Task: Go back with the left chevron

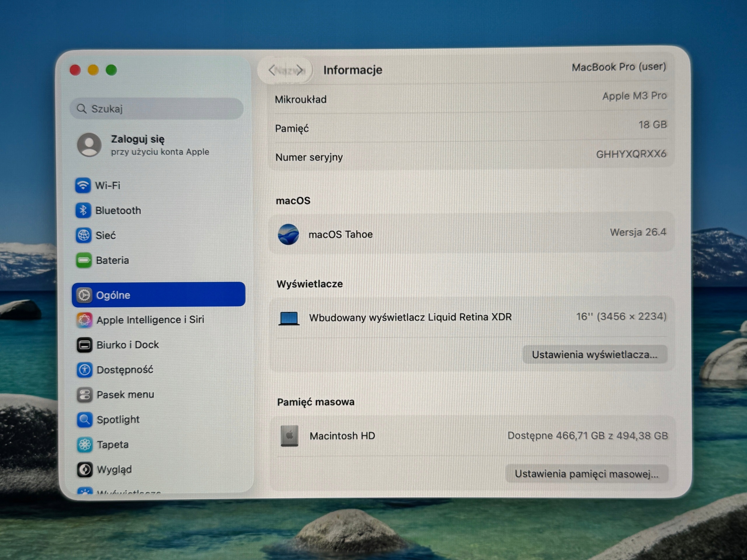Action: pyautogui.click(x=272, y=70)
